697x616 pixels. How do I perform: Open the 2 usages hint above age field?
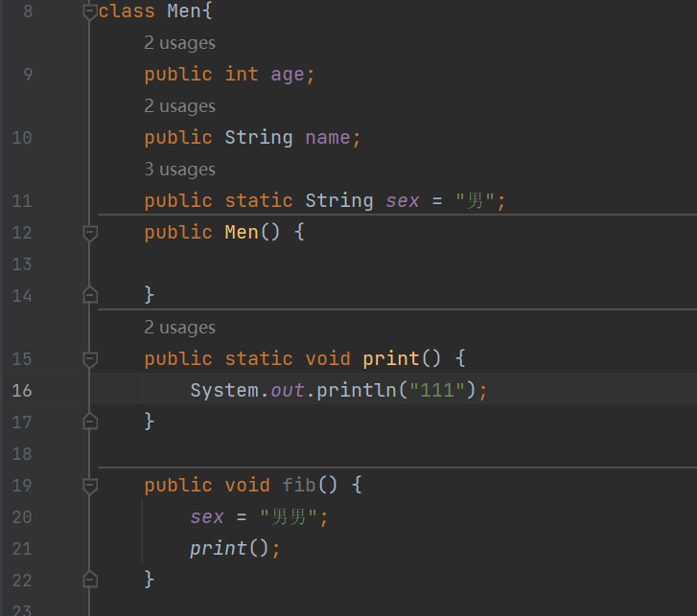[179, 43]
